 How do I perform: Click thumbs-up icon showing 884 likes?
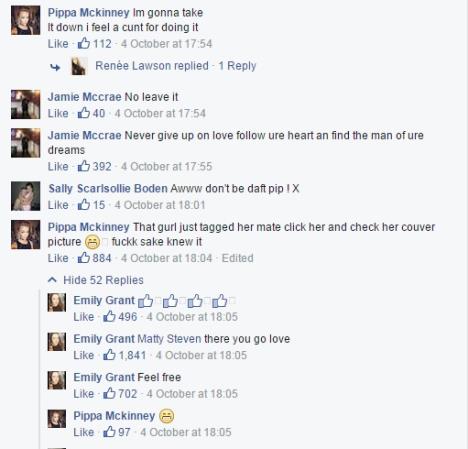(84, 258)
